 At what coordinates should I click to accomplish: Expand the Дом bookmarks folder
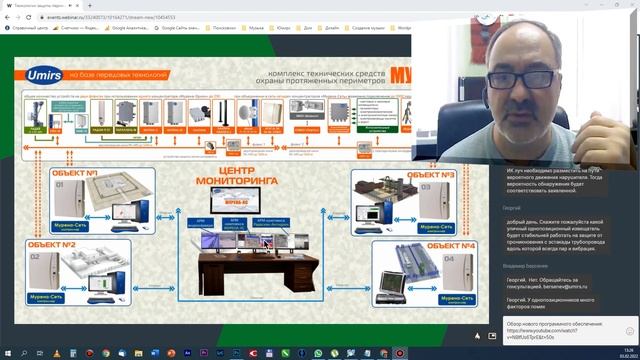pos(304,28)
